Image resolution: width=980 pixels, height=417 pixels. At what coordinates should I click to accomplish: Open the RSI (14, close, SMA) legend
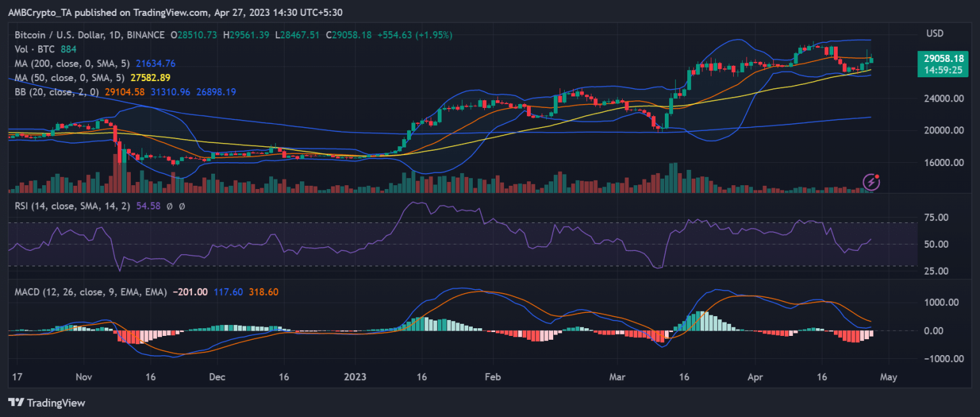click(73, 206)
